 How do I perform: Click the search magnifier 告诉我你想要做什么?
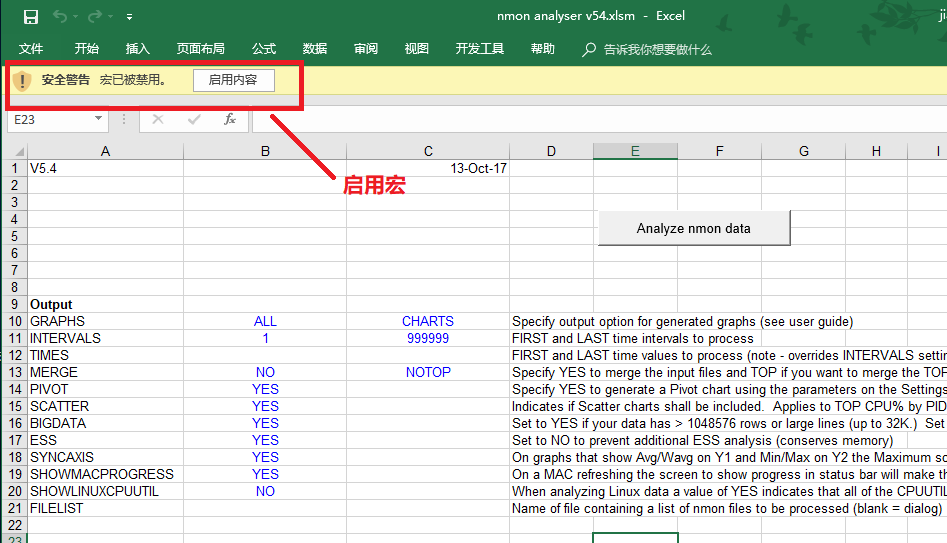590,49
